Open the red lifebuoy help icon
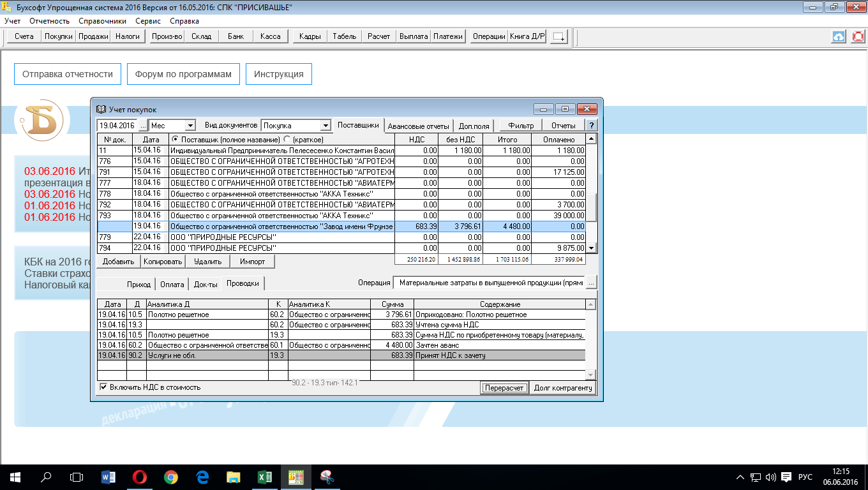The width and height of the screenshot is (868, 490). tap(858, 36)
